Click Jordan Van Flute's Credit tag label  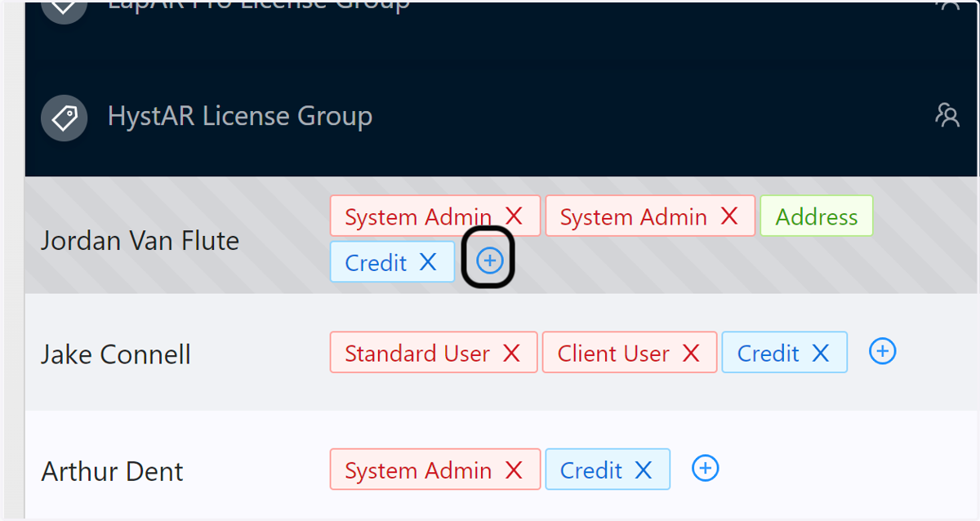376,262
